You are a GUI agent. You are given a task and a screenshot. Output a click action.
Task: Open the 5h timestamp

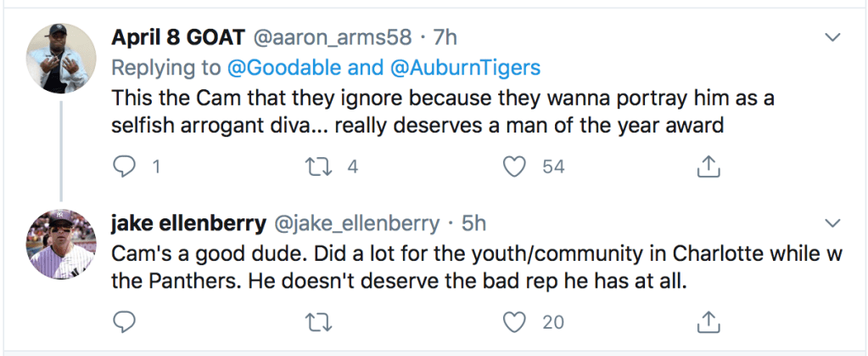(473, 223)
